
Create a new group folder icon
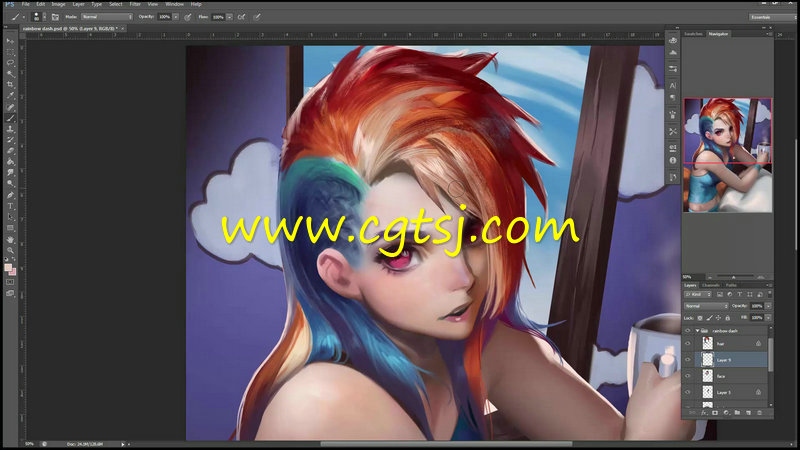click(x=737, y=413)
